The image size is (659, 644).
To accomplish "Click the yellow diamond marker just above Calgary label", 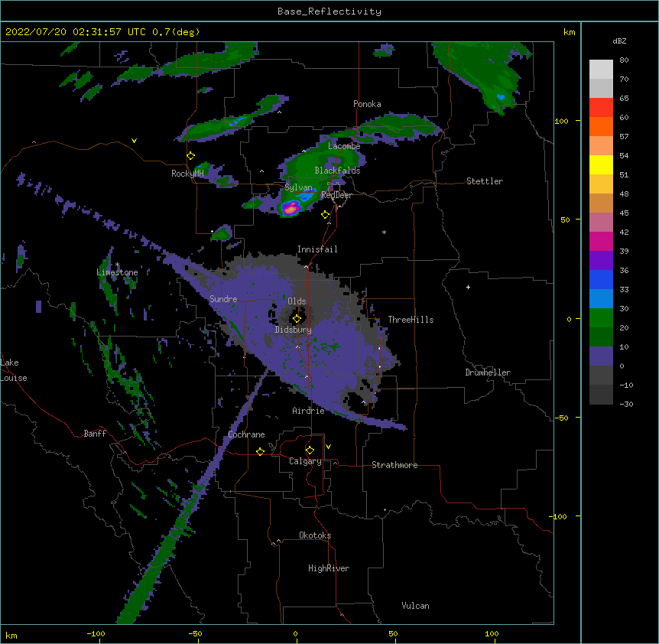I will pos(310,450).
